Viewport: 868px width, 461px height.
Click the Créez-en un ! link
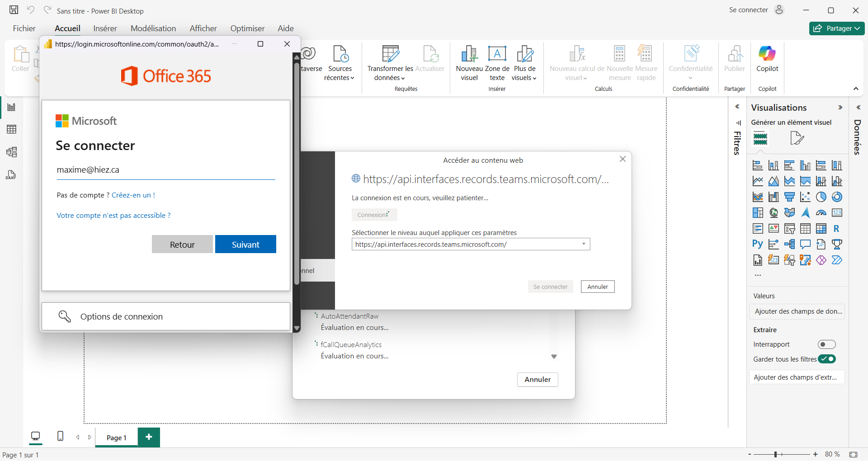[133, 195]
